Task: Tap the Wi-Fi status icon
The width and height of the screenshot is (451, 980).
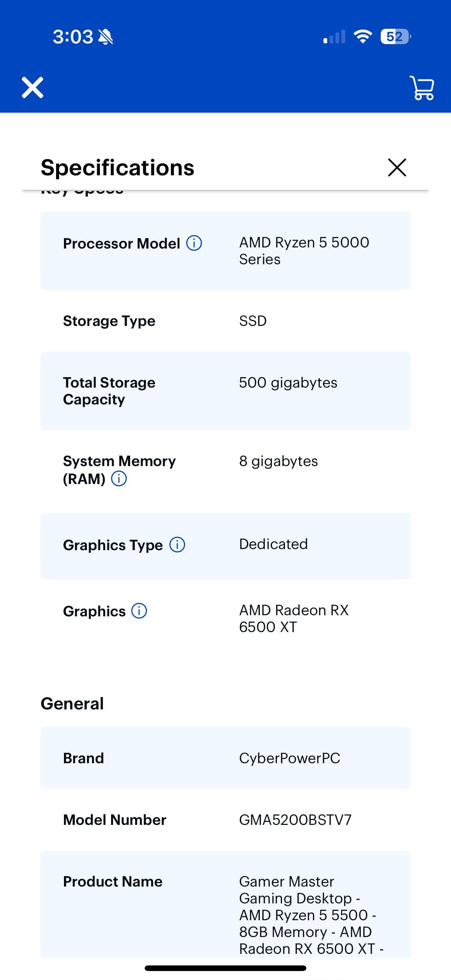Action: [362, 37]
